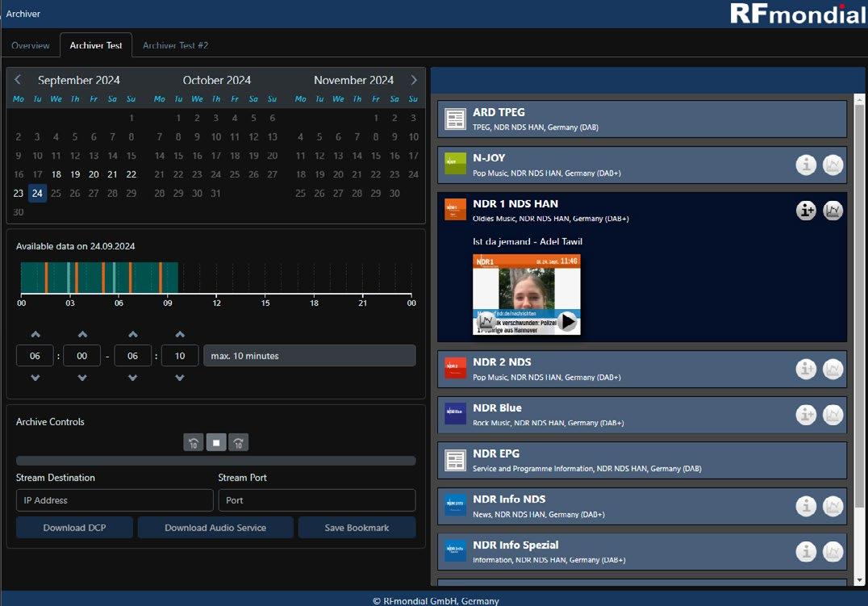The height and width of the screenshot is (606, 868).
Task: Click IP Address stream destination field
Action: click(115, 500)
